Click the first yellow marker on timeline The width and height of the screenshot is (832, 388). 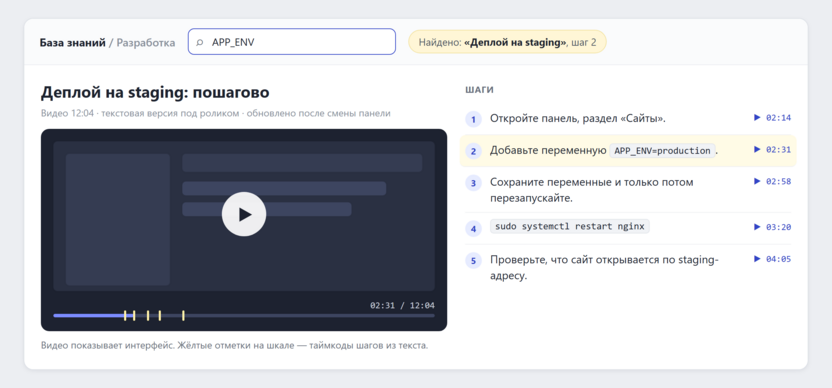pos(125,315)
